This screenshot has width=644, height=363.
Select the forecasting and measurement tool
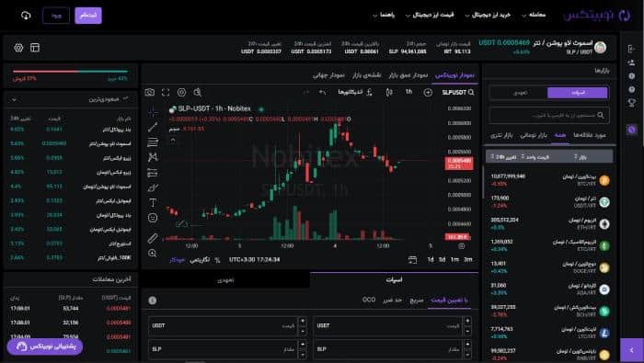(153, 173)
